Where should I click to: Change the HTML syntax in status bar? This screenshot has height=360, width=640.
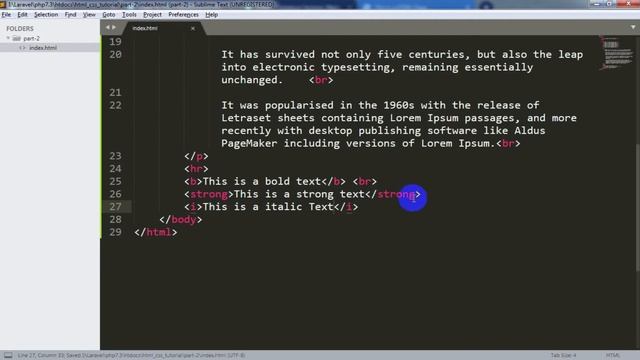tap(613, 356)
